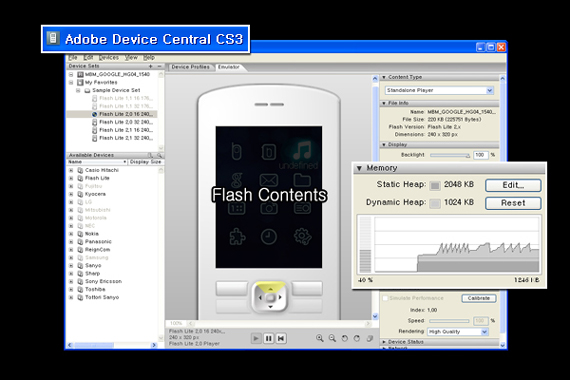The image size is (570, 380).
Task: Adjust the Backlight slider
Action: pos(450,155)
